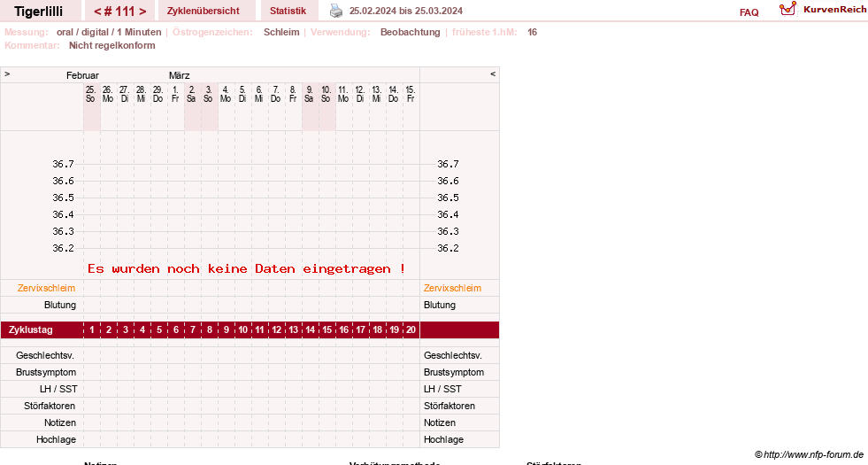Select the Tigerlilli profile tab
Image resolution: width=868 pixels, height=465 pixels.
39,12
